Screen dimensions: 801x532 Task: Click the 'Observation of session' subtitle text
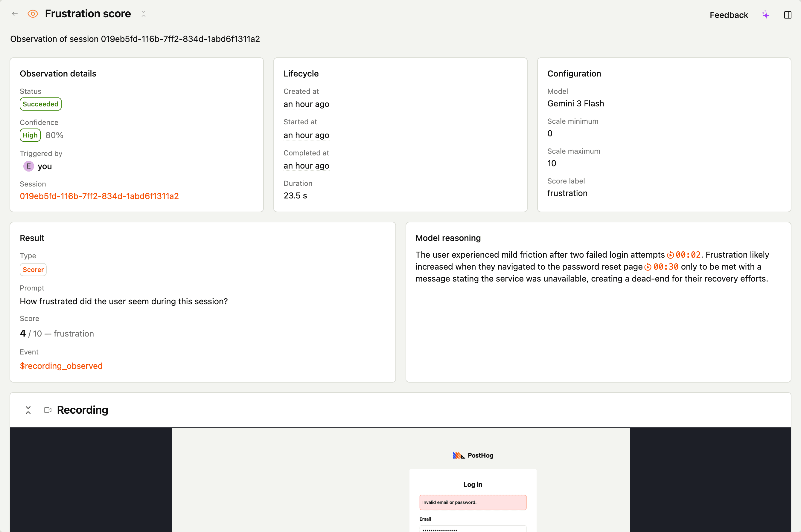tap(135, 39)
